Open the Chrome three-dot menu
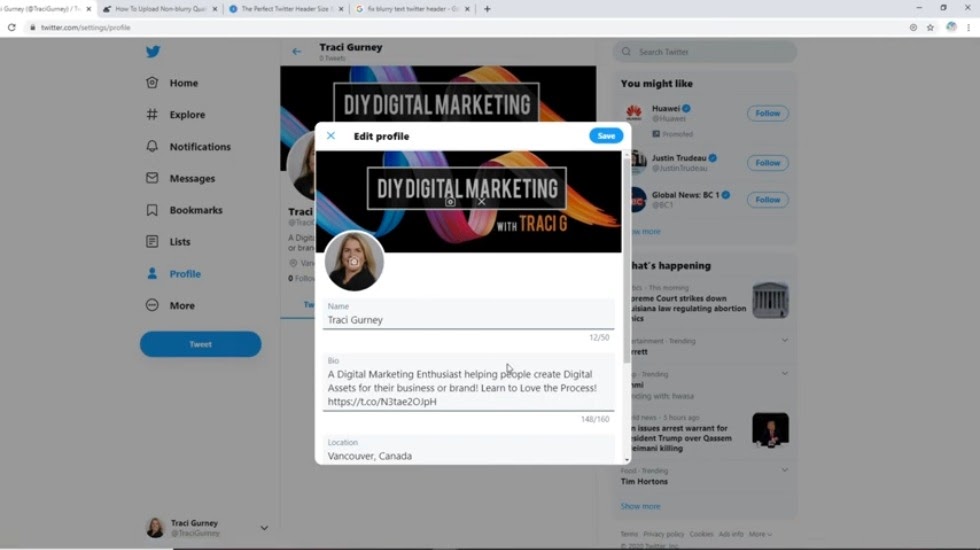This screenshot has height=550, width=980. (968, 27)
